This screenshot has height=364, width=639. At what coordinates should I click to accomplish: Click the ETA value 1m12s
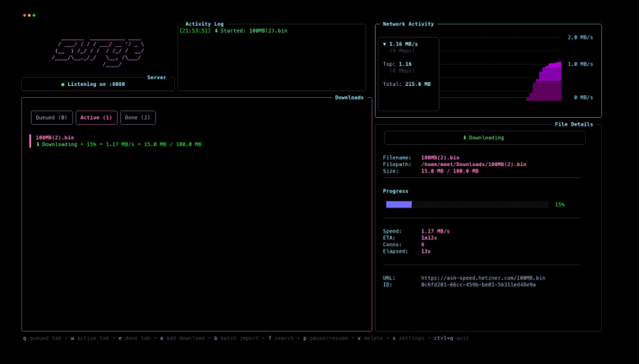429,238
